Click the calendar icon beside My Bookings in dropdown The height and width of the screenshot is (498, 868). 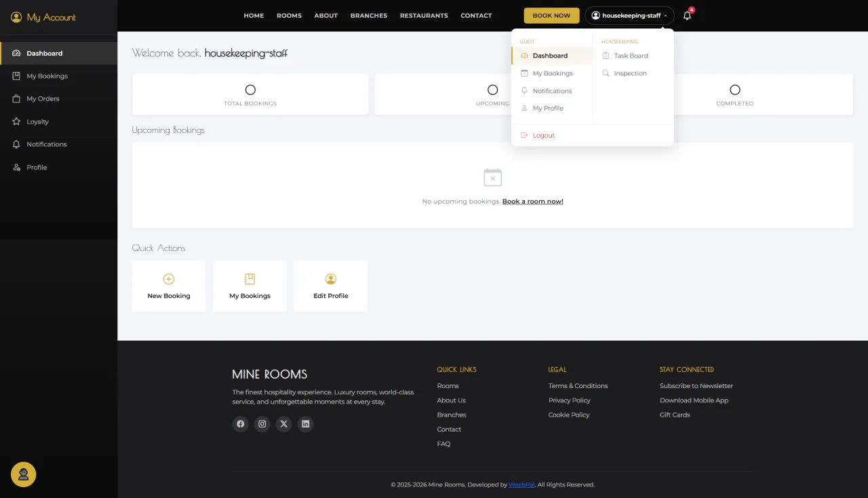pos(524,73)
